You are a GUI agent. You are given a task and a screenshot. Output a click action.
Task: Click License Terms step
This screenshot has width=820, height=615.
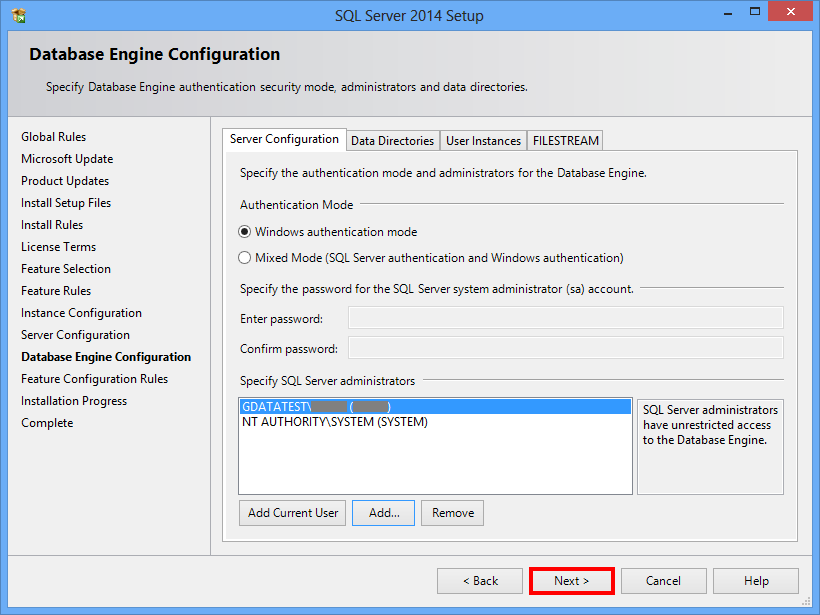59,247
